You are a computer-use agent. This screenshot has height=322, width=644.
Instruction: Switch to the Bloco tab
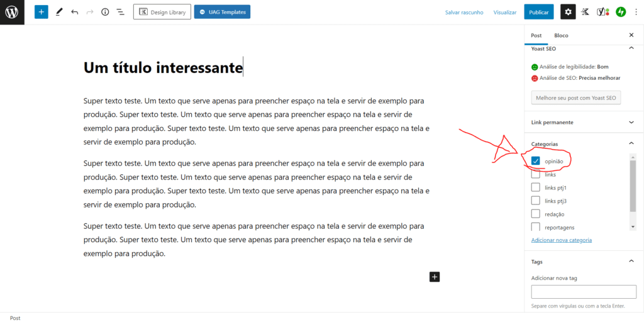click(561, 36)
